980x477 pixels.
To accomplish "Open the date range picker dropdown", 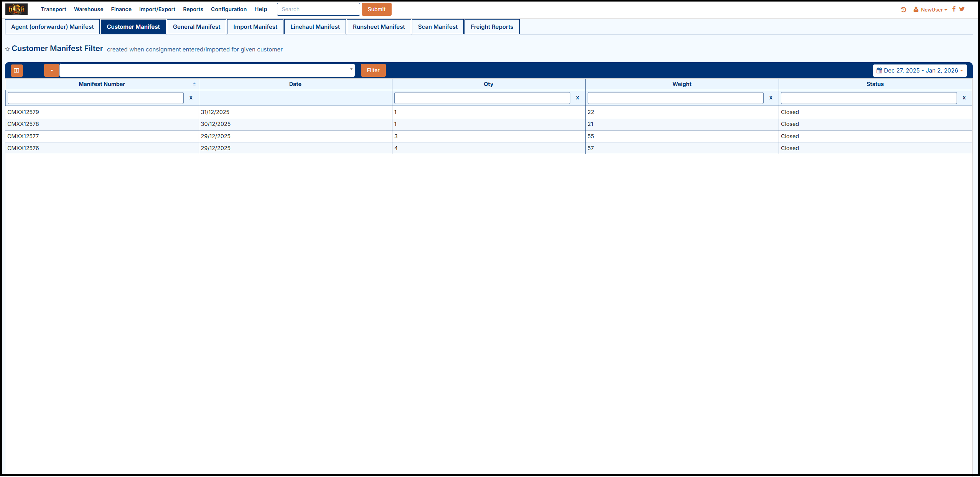I will point(920,71).
